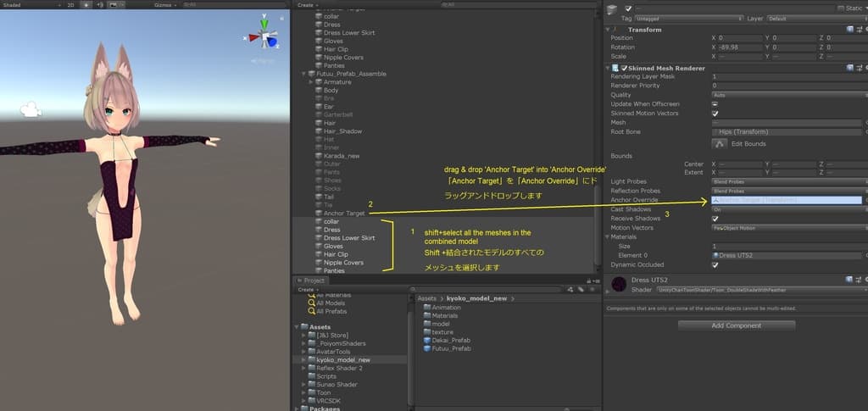Switch to the Project tab

(x=314, y=280)
